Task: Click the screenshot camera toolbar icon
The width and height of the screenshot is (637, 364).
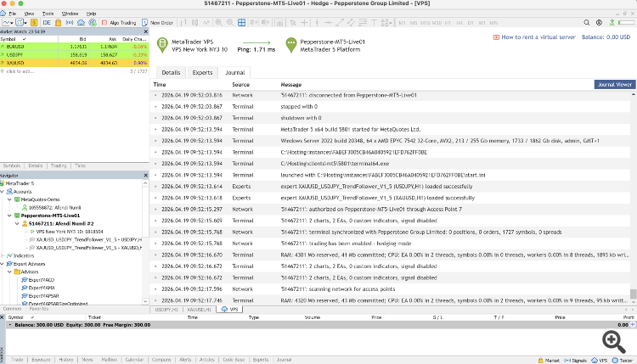Action: coord(279,23)
